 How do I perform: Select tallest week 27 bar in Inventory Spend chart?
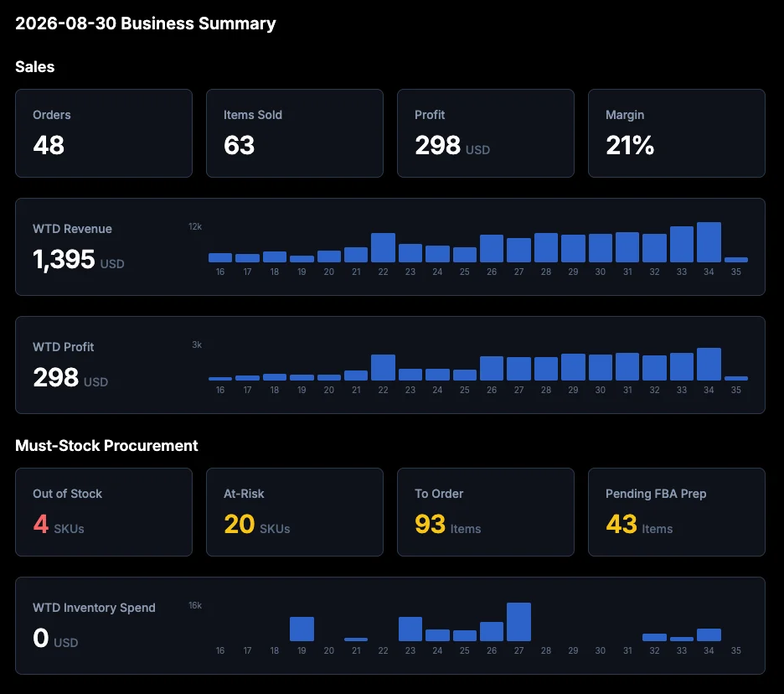click(x=518, y=622)
